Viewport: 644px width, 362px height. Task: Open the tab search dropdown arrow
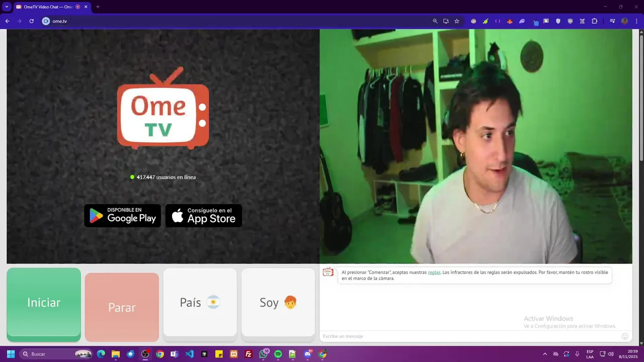coord(7,7)
